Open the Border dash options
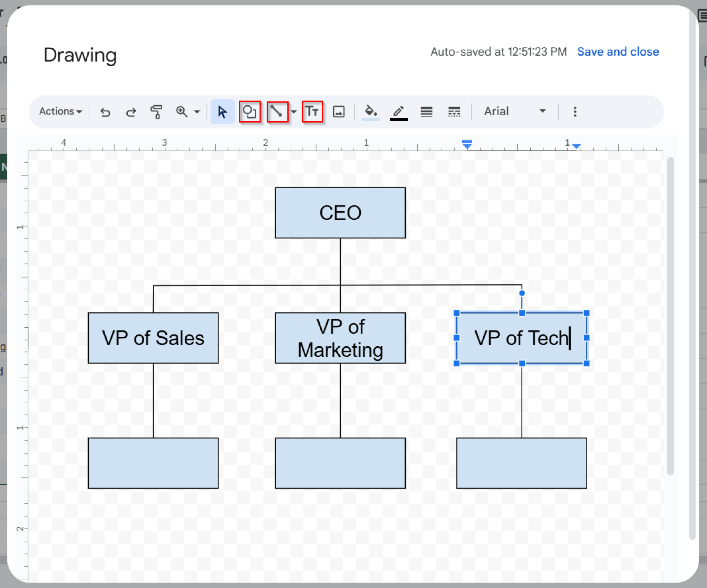 454,111
